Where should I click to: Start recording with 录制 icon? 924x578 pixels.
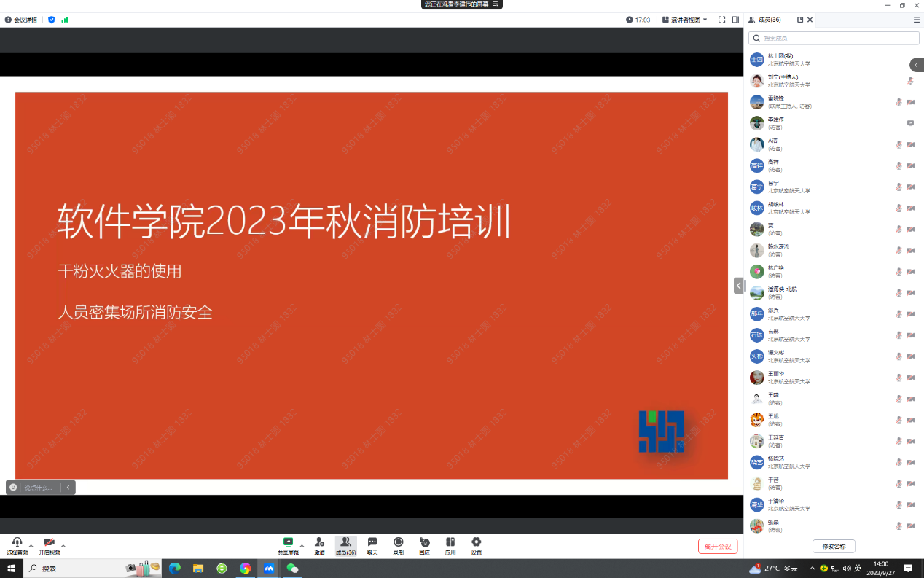[x=399, y=542]
